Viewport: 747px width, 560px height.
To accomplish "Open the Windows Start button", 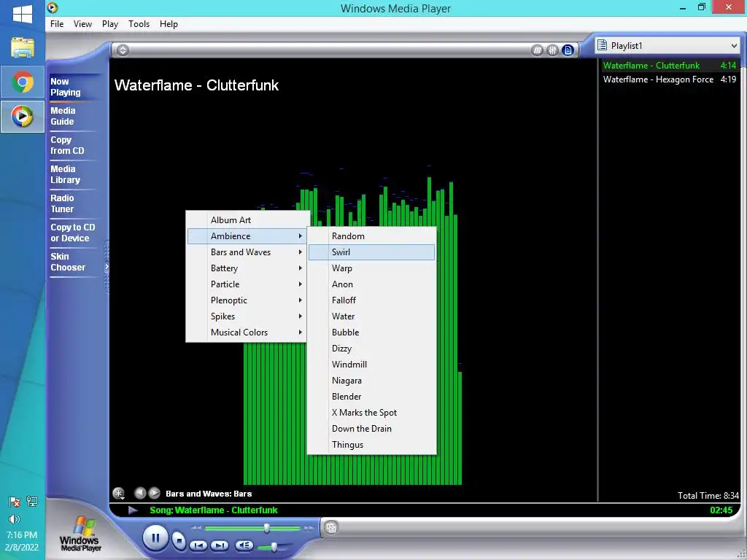I will 23,15.
